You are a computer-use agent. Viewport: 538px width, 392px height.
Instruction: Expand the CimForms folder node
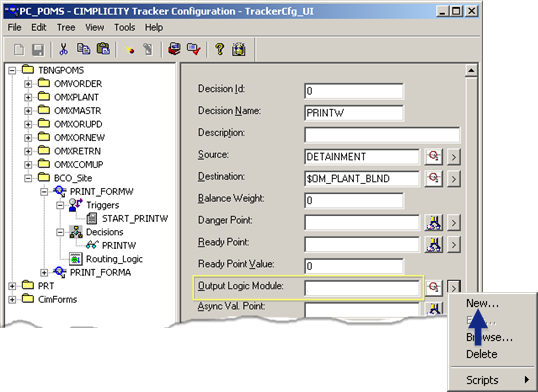coord(12,299)
